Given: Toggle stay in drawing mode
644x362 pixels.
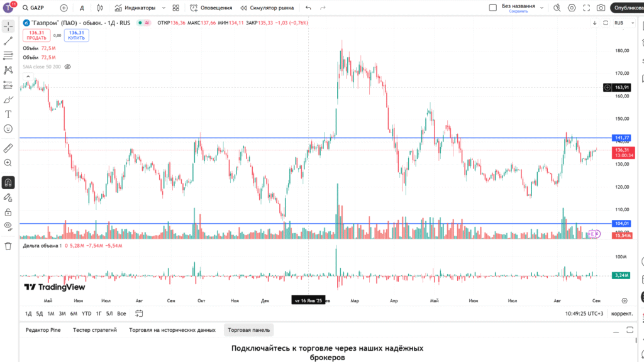Looking at the screenshot, I should [x=8, y=198].
